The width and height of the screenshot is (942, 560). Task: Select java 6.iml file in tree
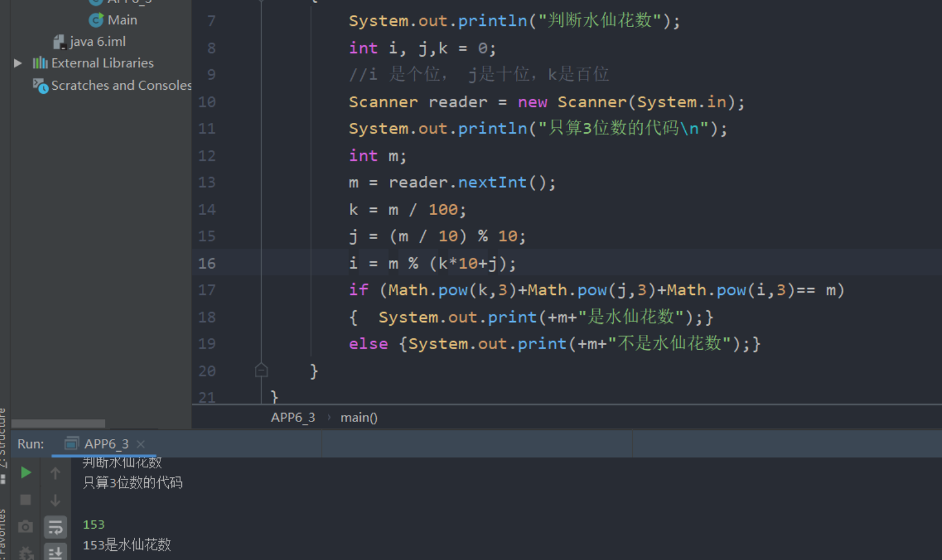[98, 42]
